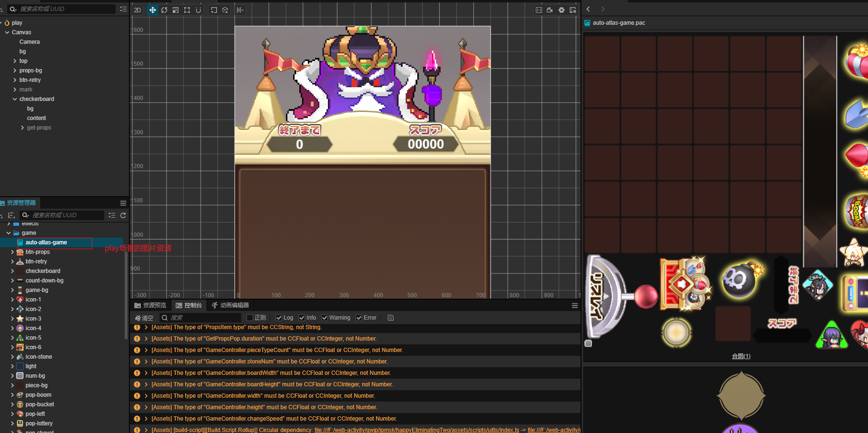Expand the props-bg node
Image resolution: width=868 pixels, height=433 pixels.
tap(15, 70)
